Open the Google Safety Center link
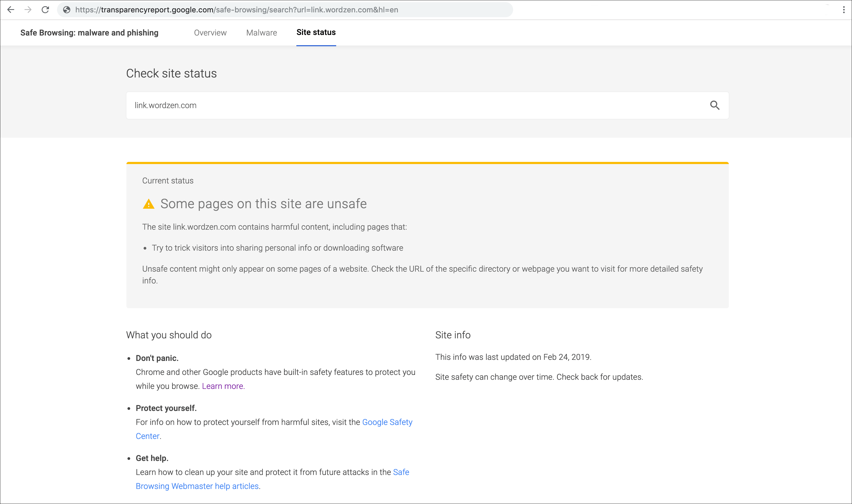 pos(387,422)
